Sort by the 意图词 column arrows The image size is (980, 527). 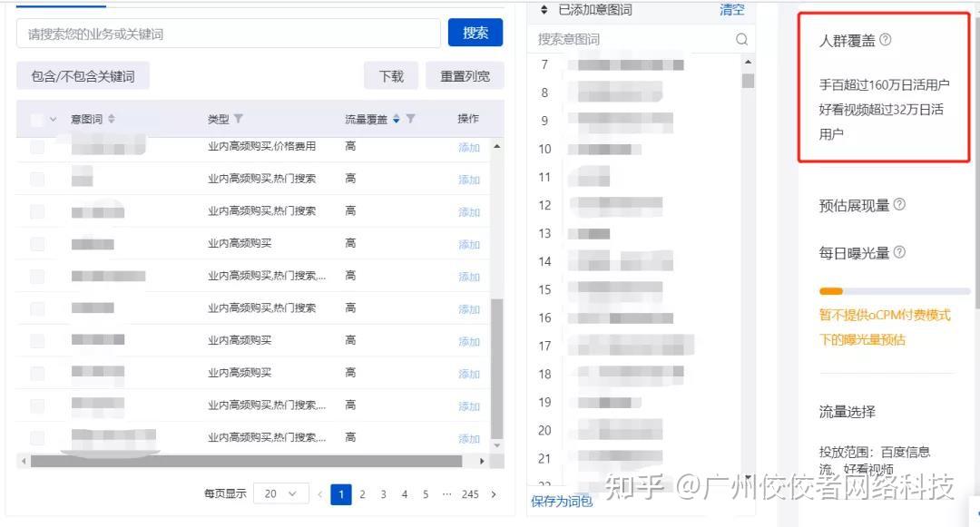coord(112,119)
